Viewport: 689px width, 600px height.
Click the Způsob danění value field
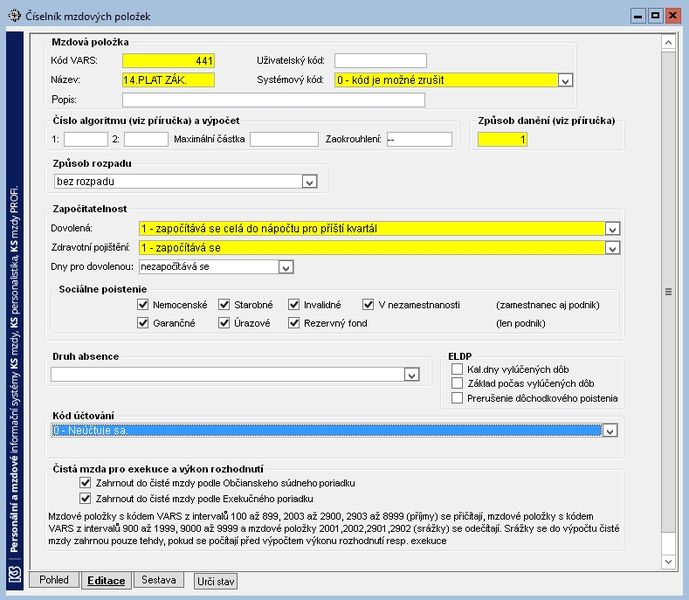click(x=502, y=140)
